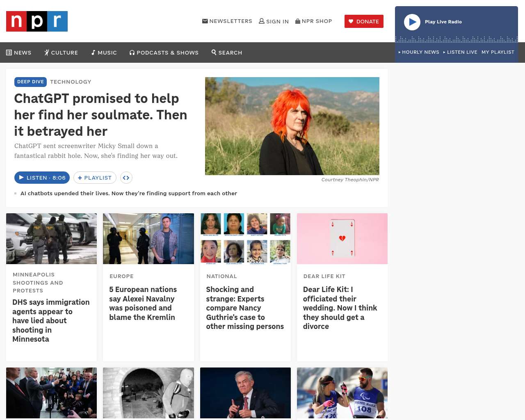The image size is (525, 420).
Task: Click the plus icon on Playlist
Action: pos(80,178)
